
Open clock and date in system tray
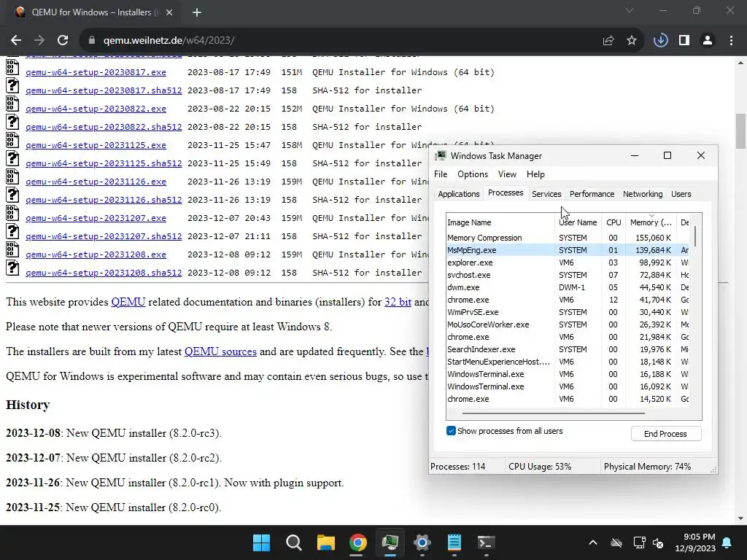(695, 542)
